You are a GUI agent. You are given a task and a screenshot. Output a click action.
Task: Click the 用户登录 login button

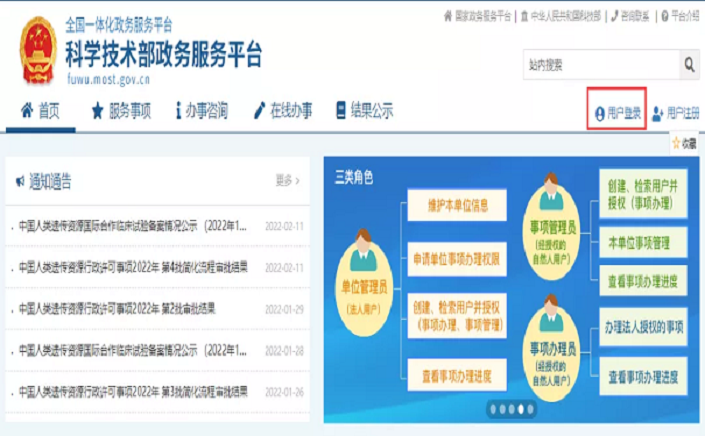[x=617, y=113]
